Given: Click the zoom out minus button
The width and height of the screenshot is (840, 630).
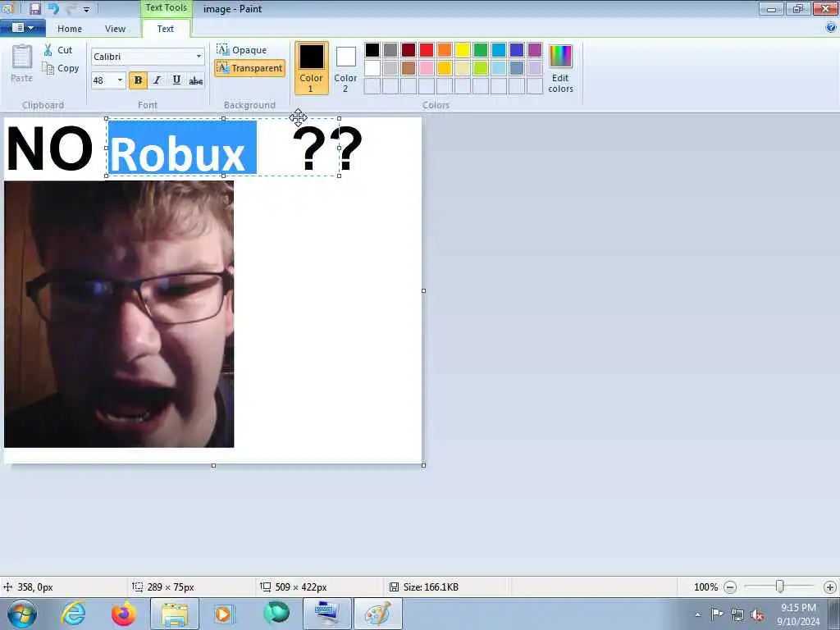Looking at the screenshot, I should pyautogui.click(x=729, y=587).
